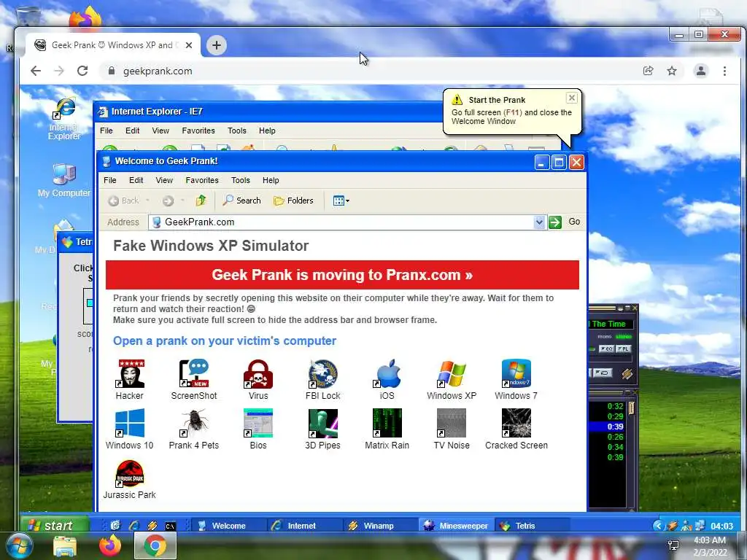Launch the Bios prank icon

(258, 424)
